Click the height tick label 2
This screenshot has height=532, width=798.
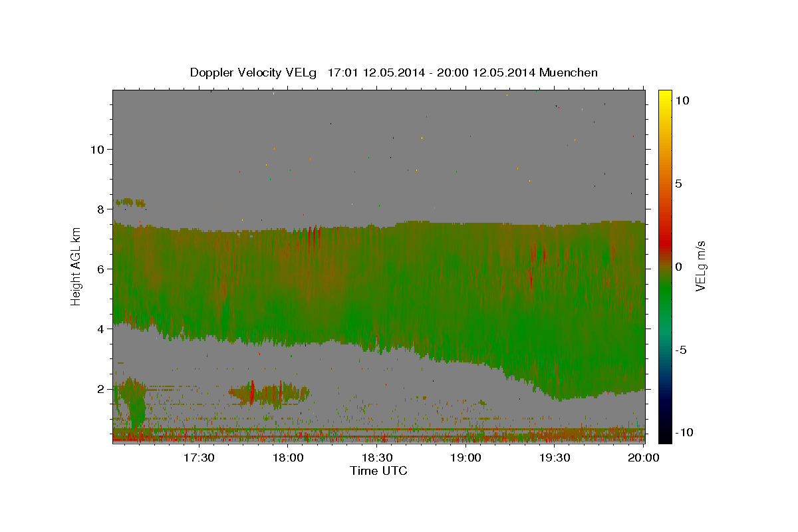[x=101, y=389]
